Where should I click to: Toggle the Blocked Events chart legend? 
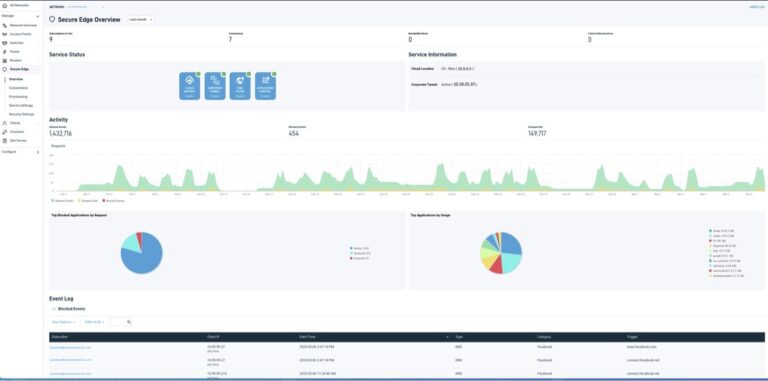(114, 201)
